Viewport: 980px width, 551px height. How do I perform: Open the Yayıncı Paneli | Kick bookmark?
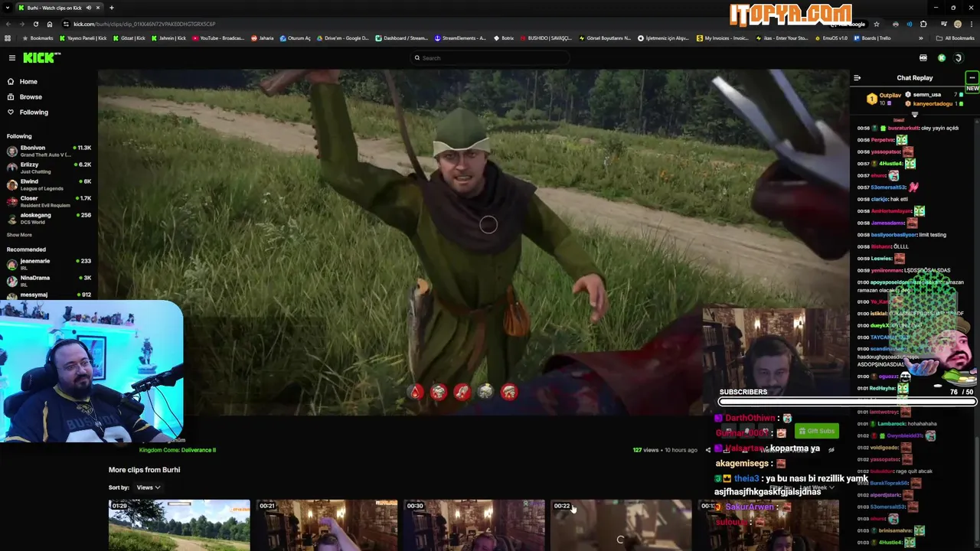(x=83, y=38)
